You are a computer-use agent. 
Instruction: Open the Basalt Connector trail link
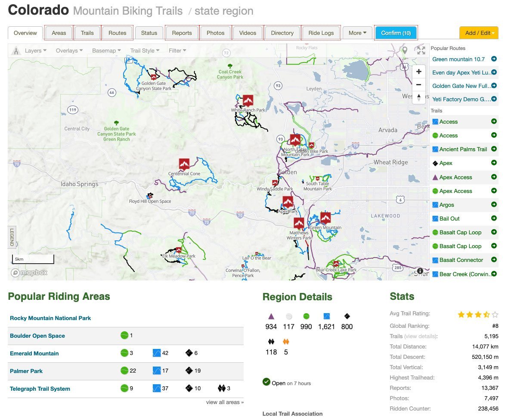(x=461, y=260)
